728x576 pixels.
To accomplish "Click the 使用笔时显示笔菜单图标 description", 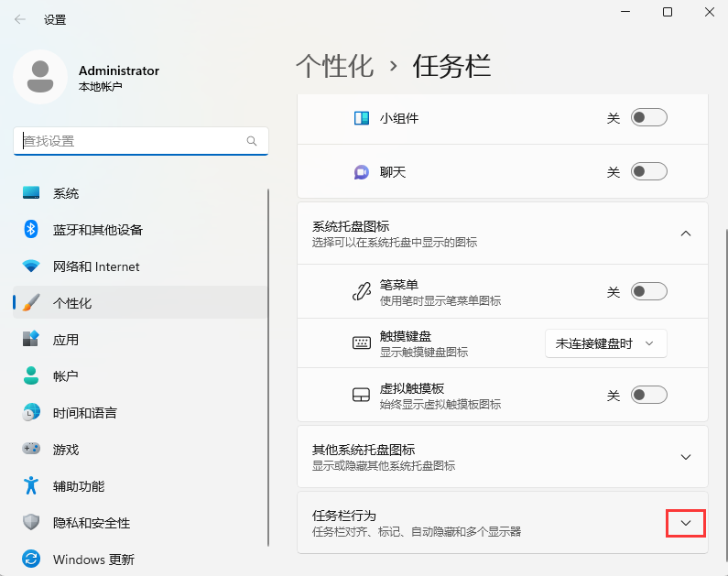I will pyautogui.click(x=440, y=300).
